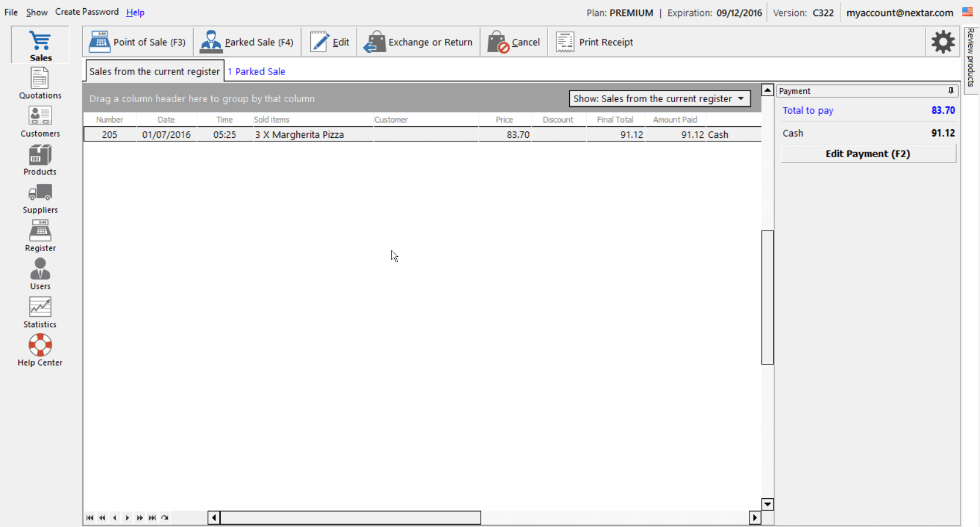Select sale 205 Margherita Pizza row

point(423,134)
